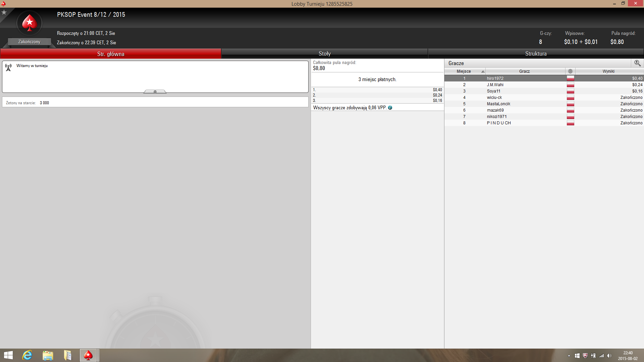
Task: Click the PKSOP Event 8/12 / 2015 title
Action: click(x=91, y=15)
